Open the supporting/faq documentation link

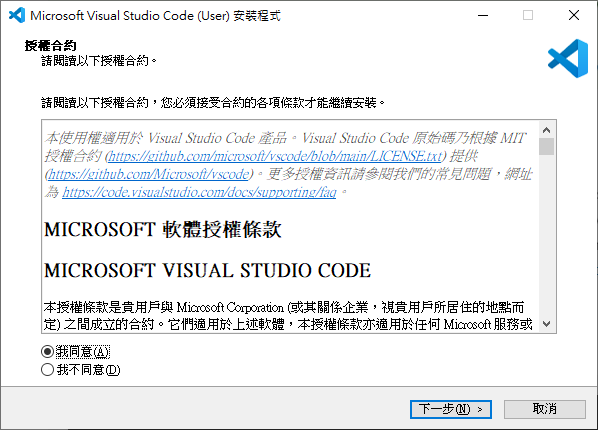pyautogui.click(x=199, y=192)
